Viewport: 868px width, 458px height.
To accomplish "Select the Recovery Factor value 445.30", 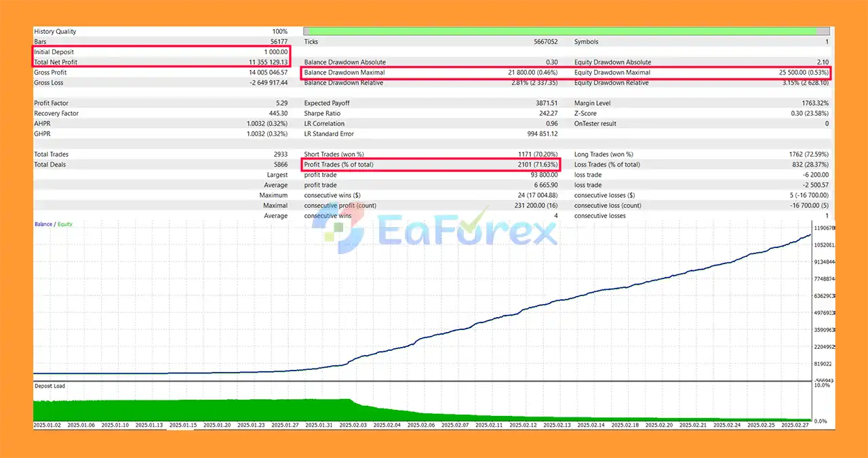I will point(279,113).
